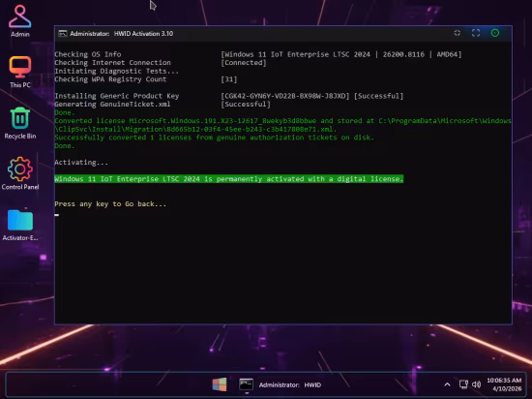Click the Windows 11 IoT Enterprise OS info value
The height and width of the screenshot is (399, 532).
[x=341, y=54]
